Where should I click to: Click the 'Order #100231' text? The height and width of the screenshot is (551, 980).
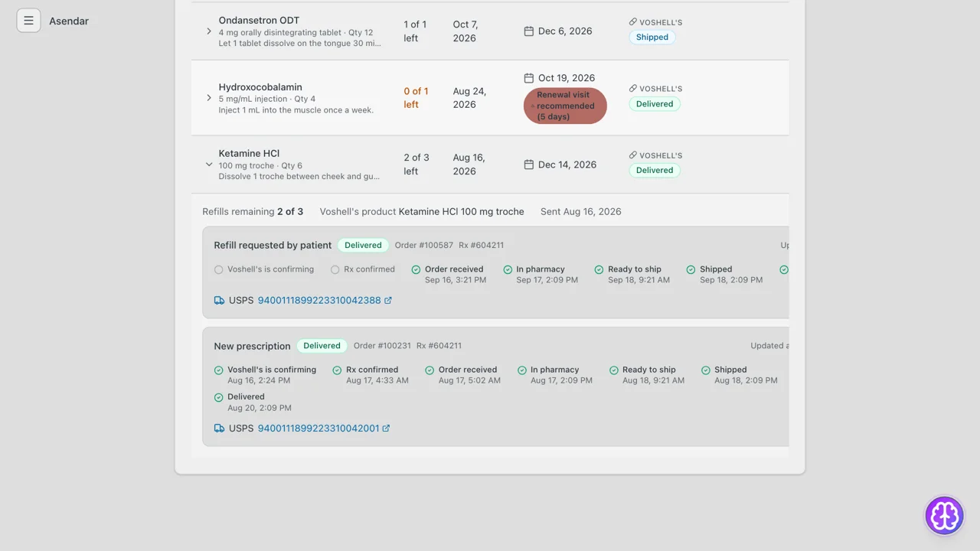(x=382, y=346)
